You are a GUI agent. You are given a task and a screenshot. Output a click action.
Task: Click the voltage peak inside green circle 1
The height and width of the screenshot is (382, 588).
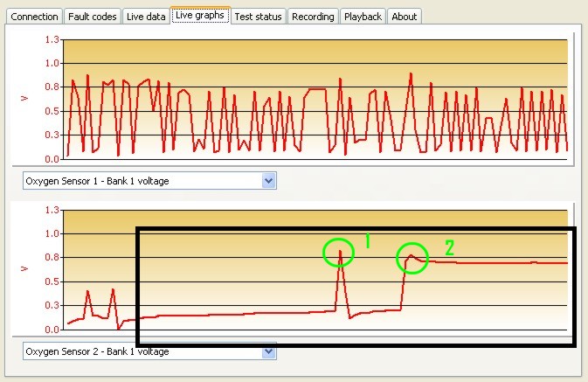[339, 252]
